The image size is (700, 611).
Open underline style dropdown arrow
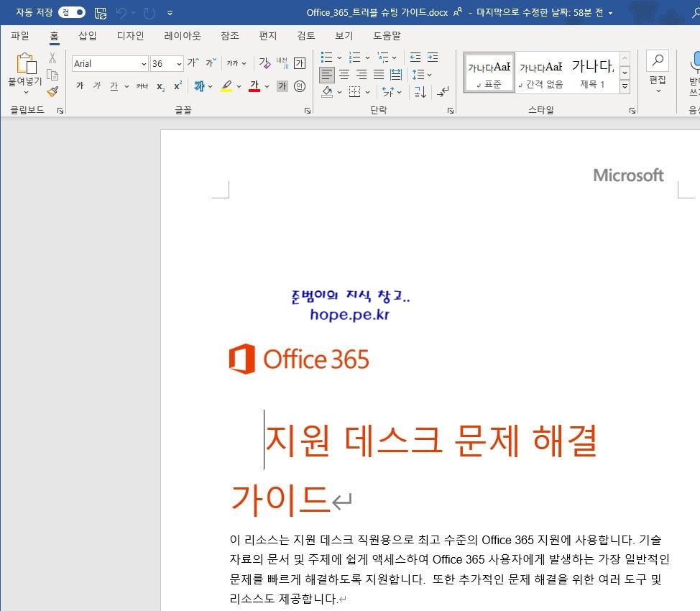pos(126,87)
